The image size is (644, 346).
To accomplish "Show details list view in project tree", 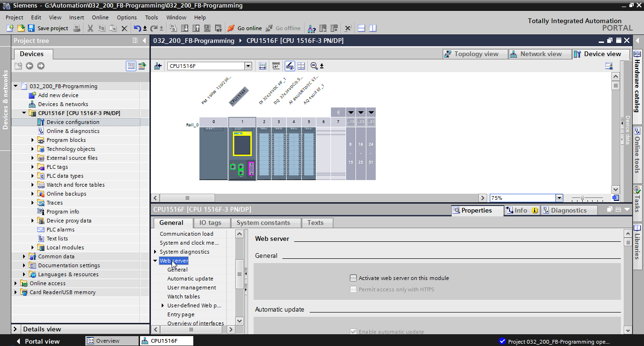I will 131,66.
